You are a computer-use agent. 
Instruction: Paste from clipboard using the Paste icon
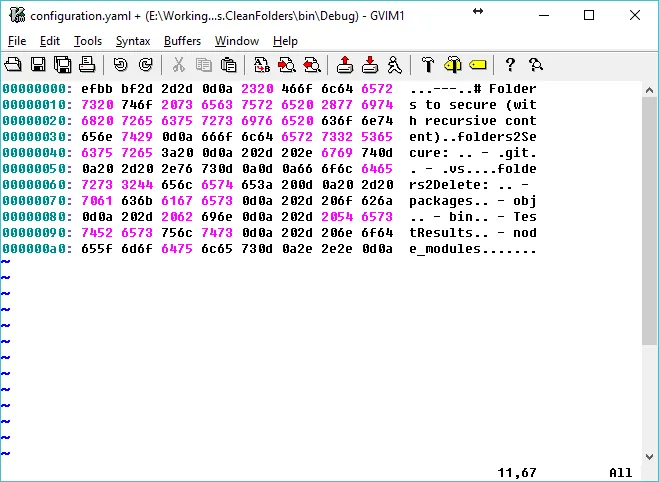coord(228,65)
